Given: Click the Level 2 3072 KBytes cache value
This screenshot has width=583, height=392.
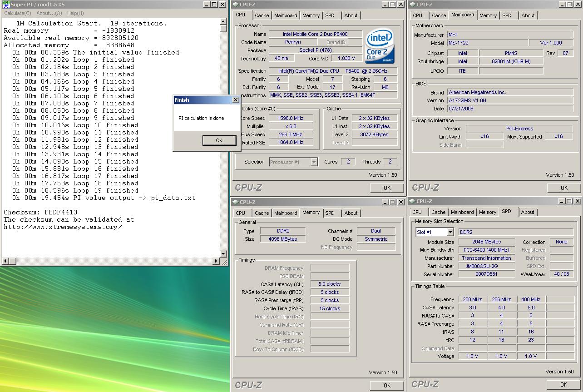Looking at the screenshot, I should point(374,134).
